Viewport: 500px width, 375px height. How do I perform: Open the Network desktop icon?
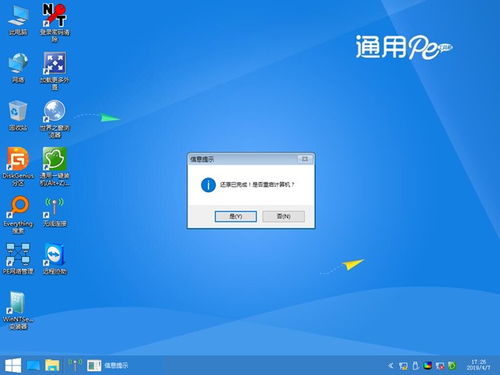click(x=18, y=68)
